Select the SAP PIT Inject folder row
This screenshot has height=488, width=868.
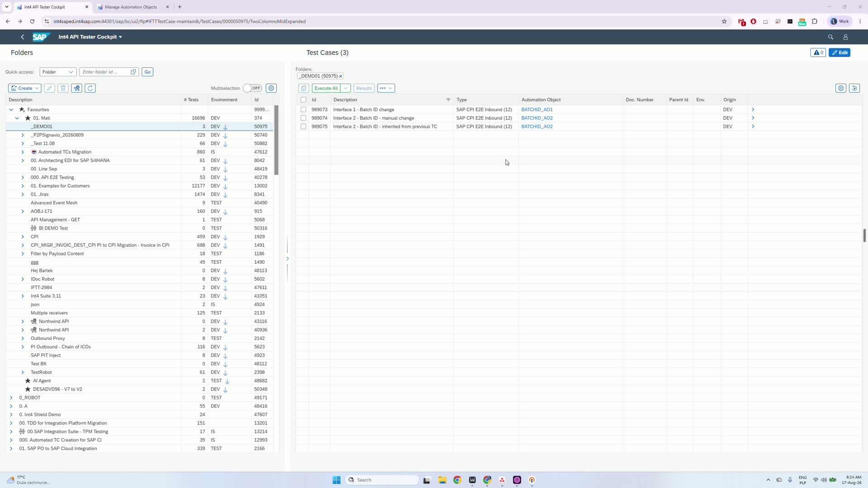[x=140, y=356]
